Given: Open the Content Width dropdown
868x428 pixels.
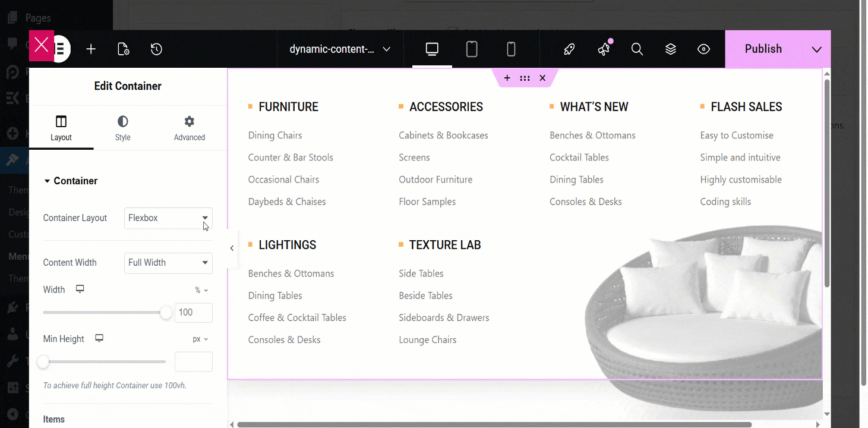Looking at the screenshot, I should click(168, 263).
